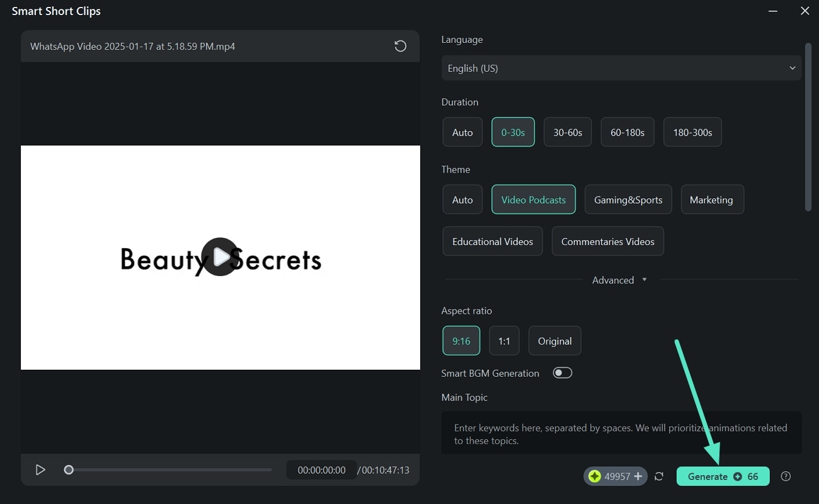819x504 pixels.
Task: Click the reload video icon beside the filename
Action: 400,46
